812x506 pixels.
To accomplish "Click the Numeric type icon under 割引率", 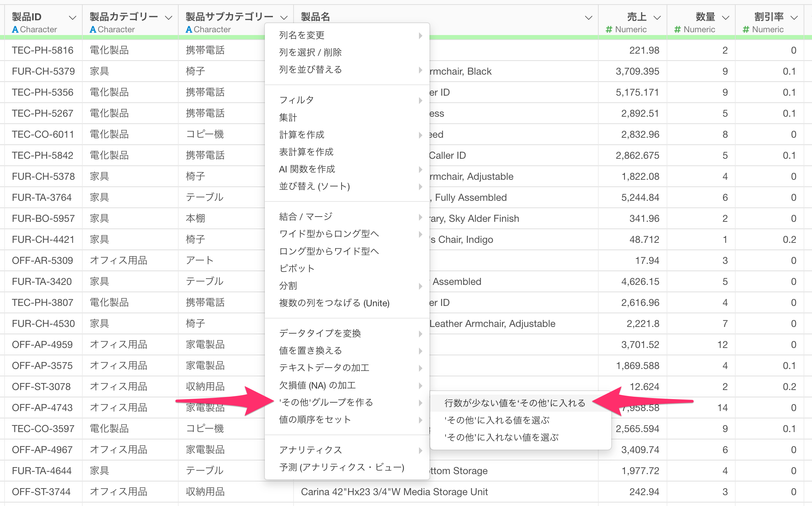I will 746,30.
